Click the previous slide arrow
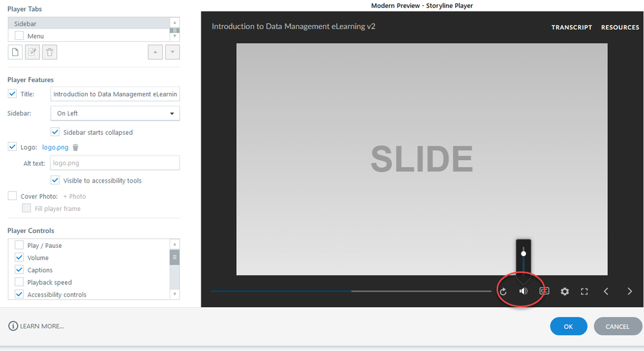The height and width of the screenshot is (351, 644). coord(606,292)
